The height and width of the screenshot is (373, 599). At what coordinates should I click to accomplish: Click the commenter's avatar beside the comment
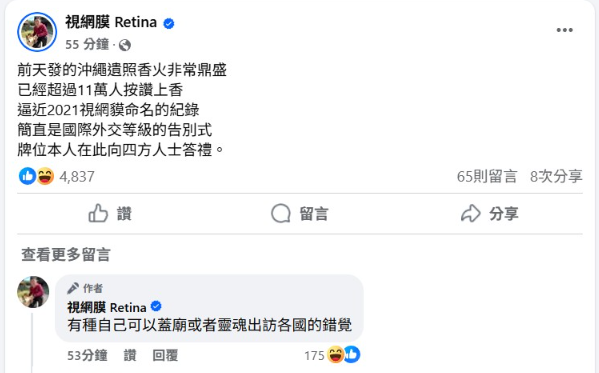point(33,292)
